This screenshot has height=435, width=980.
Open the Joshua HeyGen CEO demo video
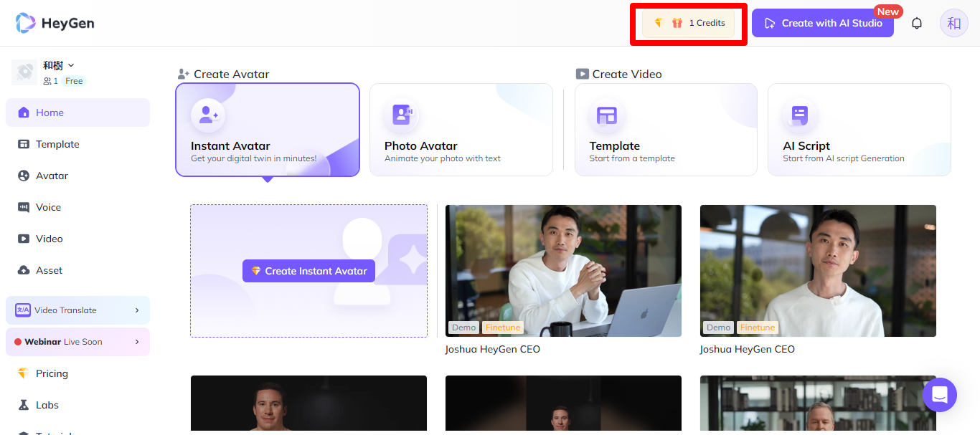click(x=563, y=271)
